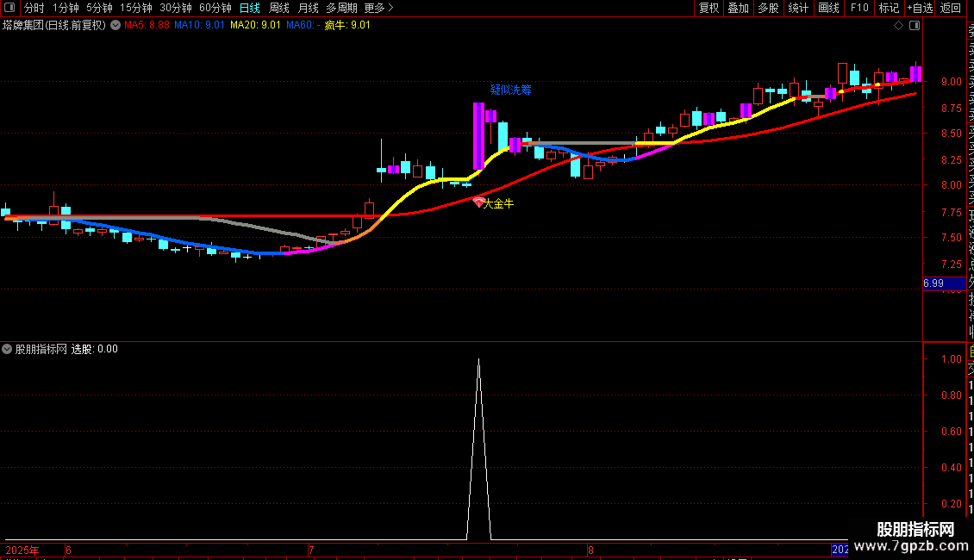This screenshot has height=560, width=974.
Task: Open the 画线 drawing tools
Action: coord(828,8)
